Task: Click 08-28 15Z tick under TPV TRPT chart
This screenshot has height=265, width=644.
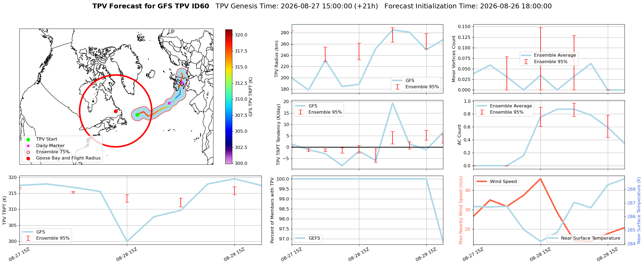Action: 126,255
